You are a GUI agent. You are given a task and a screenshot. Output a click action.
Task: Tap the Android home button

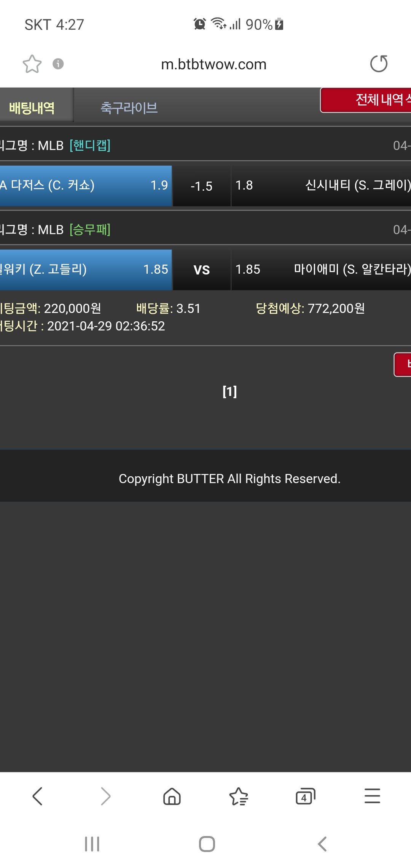click(207, 844)
